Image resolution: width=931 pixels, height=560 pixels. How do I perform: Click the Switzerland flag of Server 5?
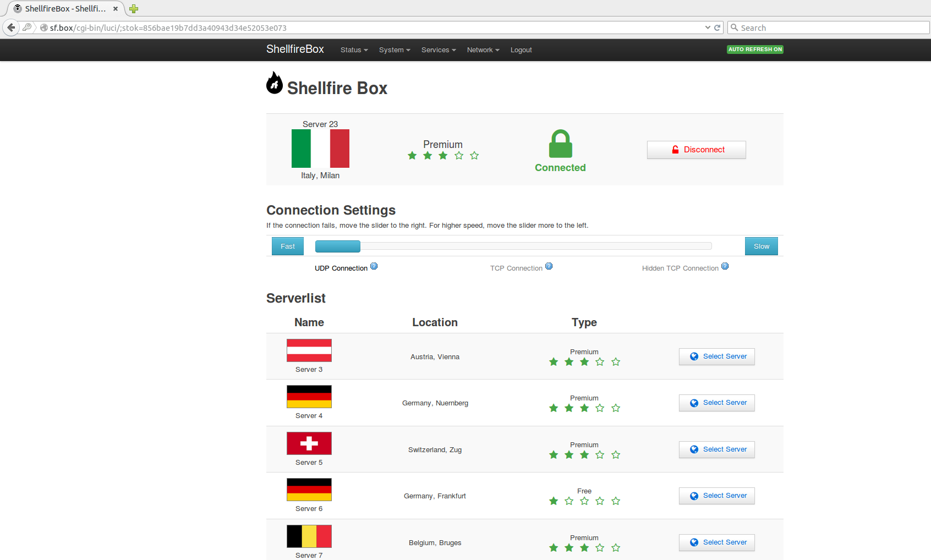coord(309,443)
